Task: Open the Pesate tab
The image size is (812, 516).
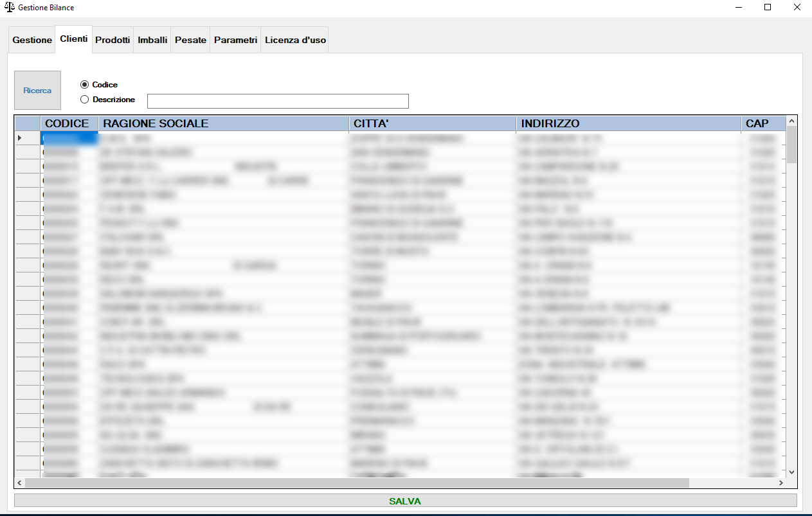Action: (x=190, y=40)
